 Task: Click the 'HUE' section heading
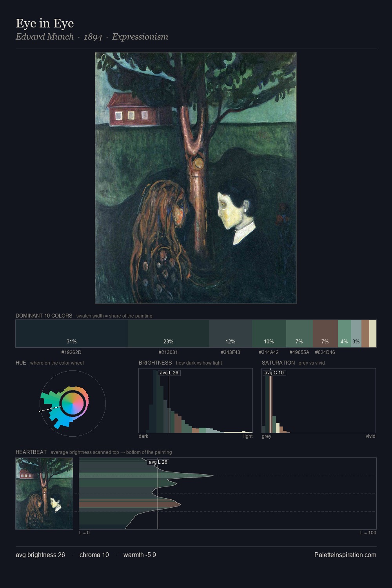click(21, 363)
